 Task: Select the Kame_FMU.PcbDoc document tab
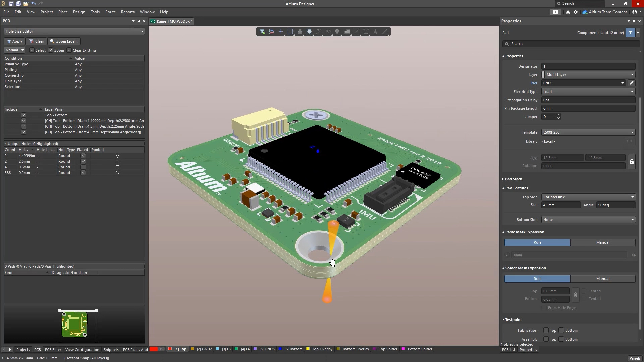click(171, 21)
